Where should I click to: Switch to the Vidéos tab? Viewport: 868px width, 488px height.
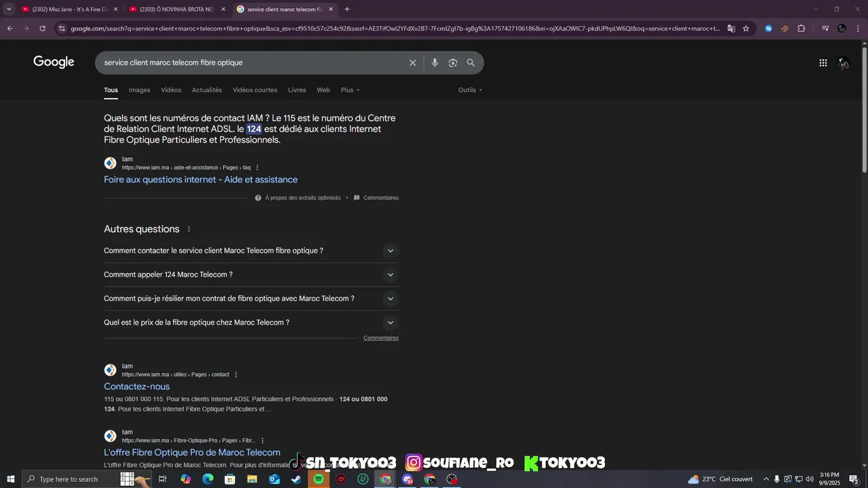pyautogui.click(x=171, y=90)
